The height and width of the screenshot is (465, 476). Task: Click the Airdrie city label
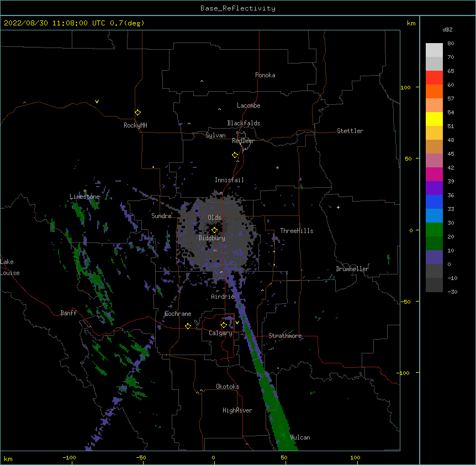pos(223,297)
